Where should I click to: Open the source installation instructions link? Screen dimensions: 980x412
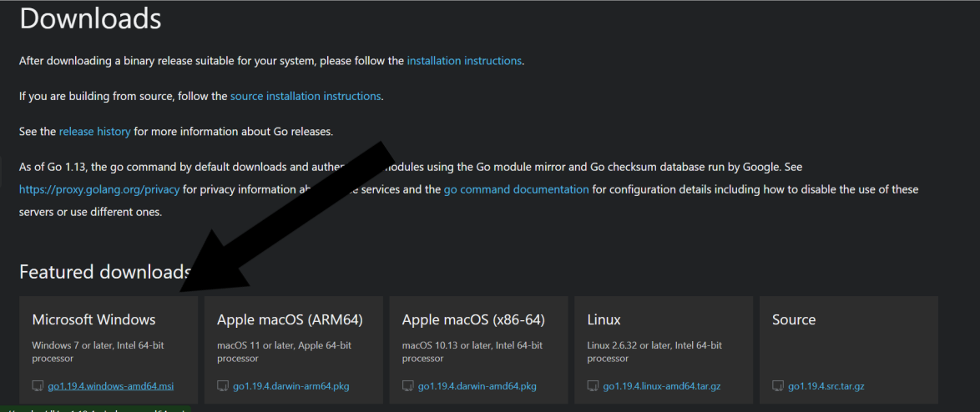coord(306,96)
